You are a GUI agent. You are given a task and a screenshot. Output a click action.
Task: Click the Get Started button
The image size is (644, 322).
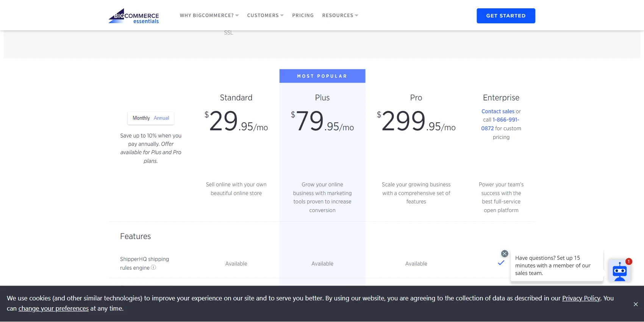[506, 16]
